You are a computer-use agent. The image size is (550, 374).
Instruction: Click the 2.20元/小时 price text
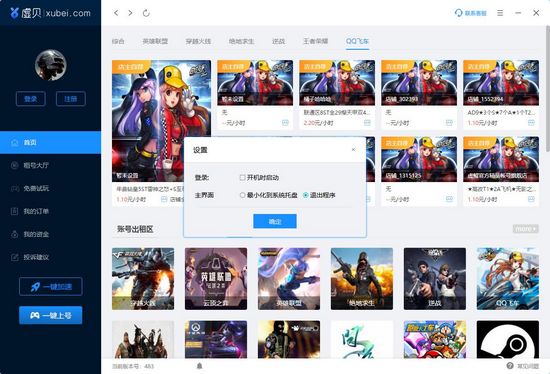coord(318,123)
